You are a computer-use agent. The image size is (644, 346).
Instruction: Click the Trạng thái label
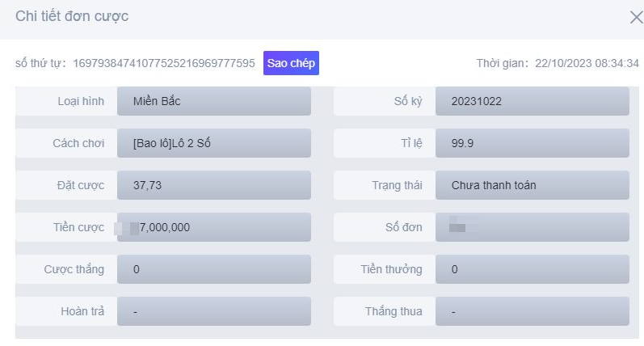point(397,185)
